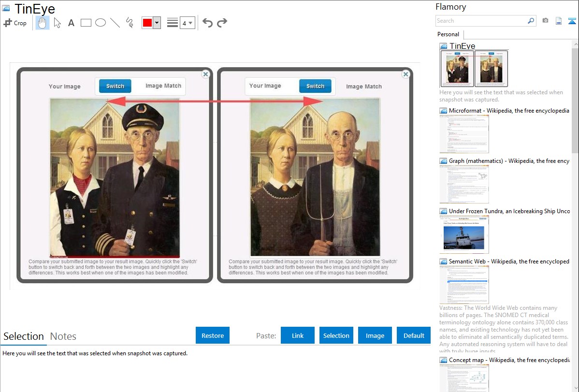Open the Under Frozen Tundra snapshot thumbnail
579x392 pixels.
464,234
